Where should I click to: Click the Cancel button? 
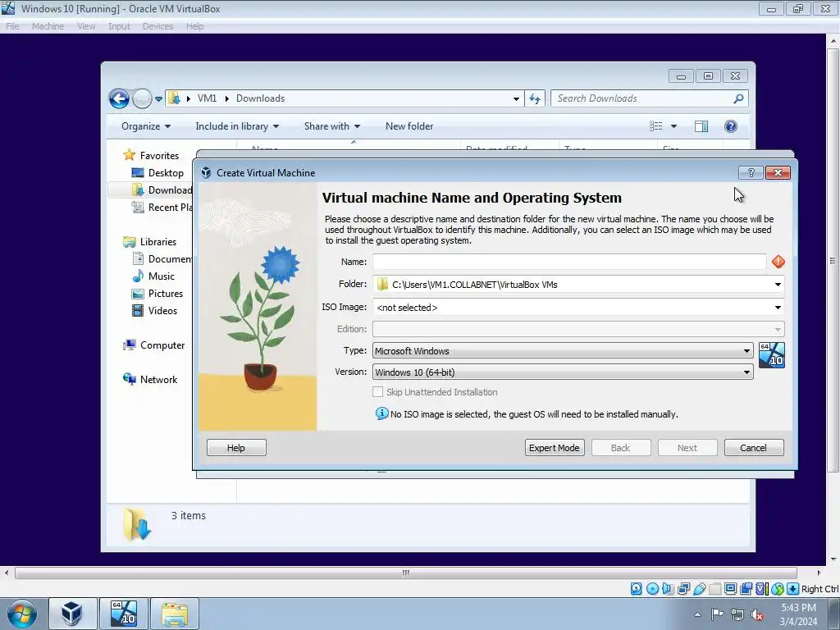(754, 448)
